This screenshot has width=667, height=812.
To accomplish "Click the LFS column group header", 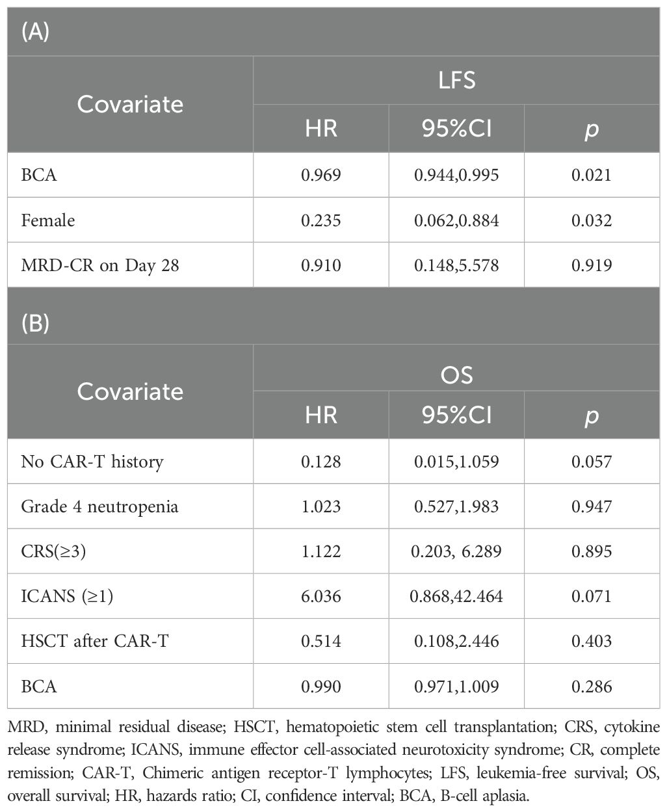I will pos(457,81).
